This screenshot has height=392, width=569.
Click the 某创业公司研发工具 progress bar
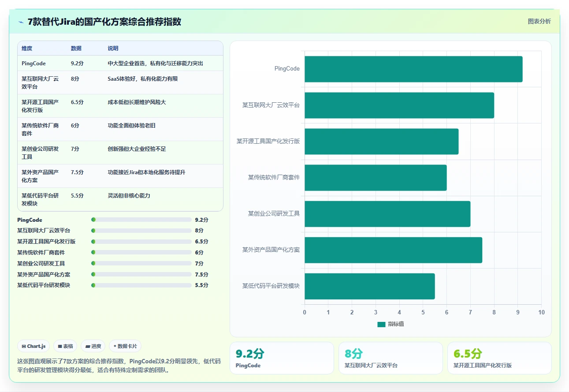click(141, 264)
